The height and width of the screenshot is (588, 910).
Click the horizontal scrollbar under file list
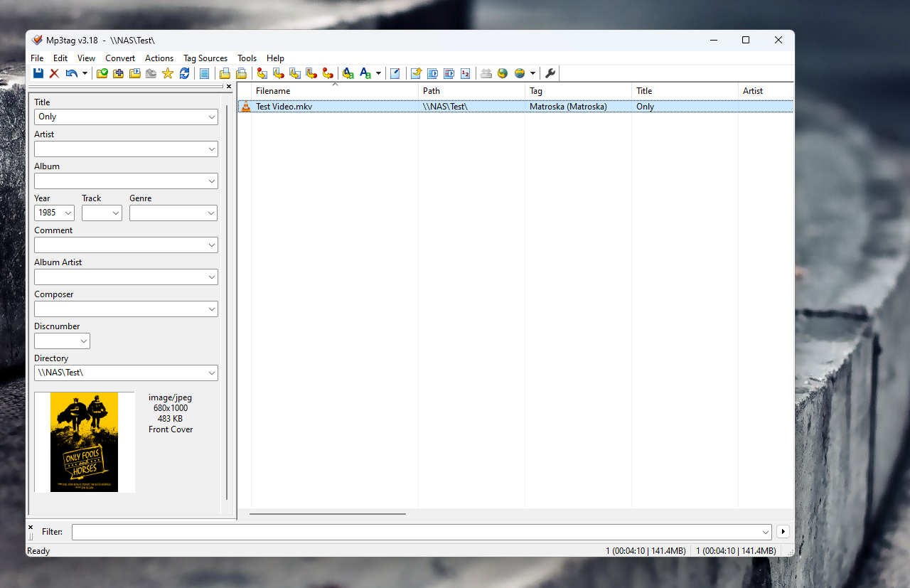point(327,513)
